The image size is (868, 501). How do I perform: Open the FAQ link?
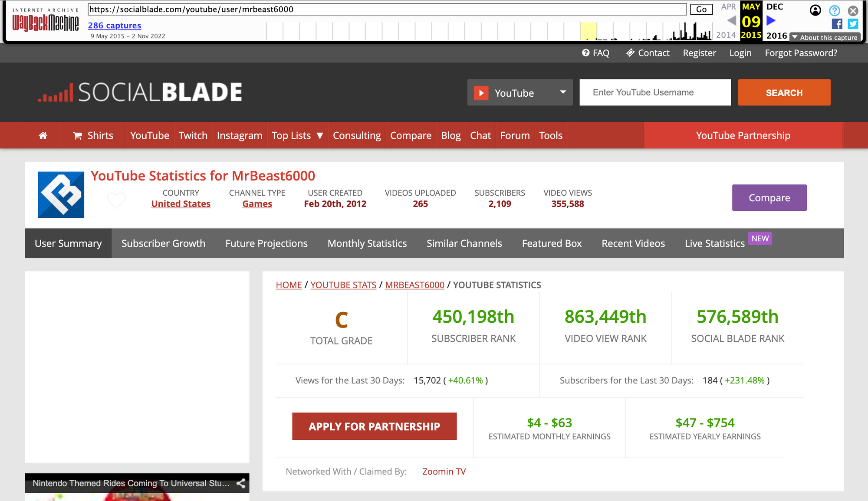click(x=595, y=53)
